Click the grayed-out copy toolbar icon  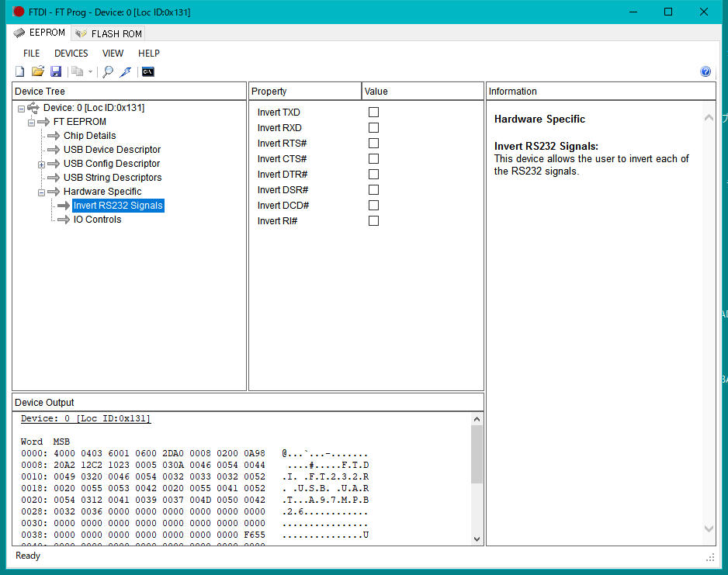[78, 72]
